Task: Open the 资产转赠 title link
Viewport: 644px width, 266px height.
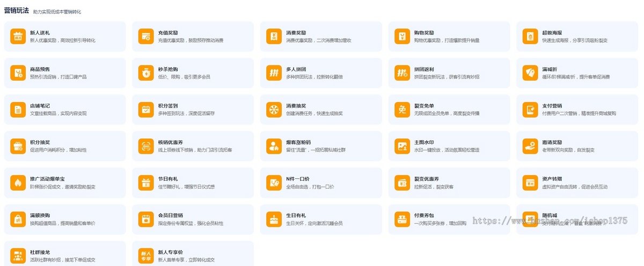Action: [x=552, y=179]
